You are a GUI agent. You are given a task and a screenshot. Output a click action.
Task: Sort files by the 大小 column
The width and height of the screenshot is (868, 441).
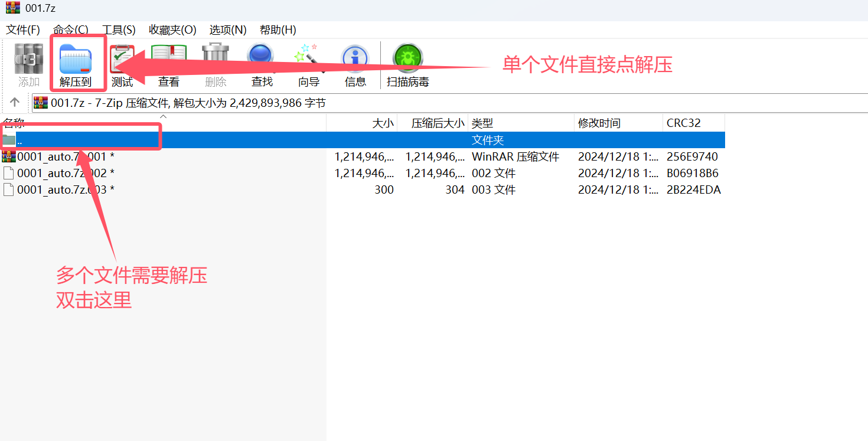click(381, 123)
